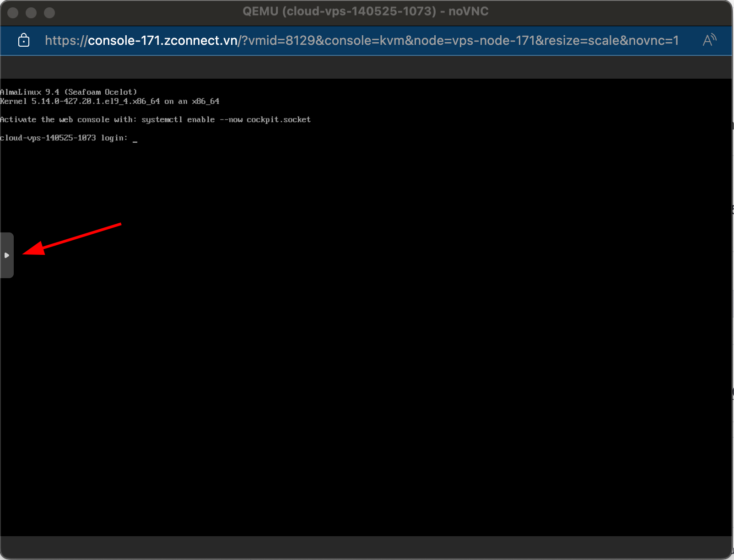Screen dimensions: 734x560
Task: Click the AlmaLinux 9.4 banner line
Action: 69,92
